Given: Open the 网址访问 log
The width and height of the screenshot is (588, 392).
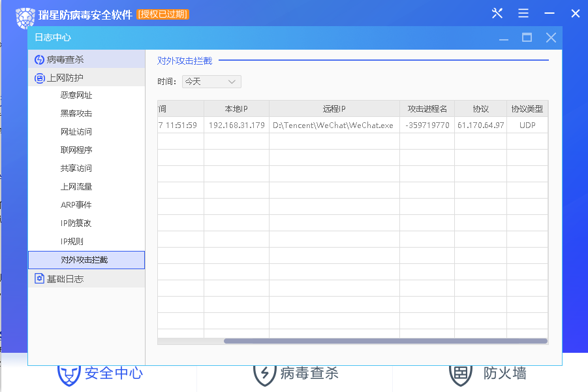Looking at the screenshot, I should point(76,132).
